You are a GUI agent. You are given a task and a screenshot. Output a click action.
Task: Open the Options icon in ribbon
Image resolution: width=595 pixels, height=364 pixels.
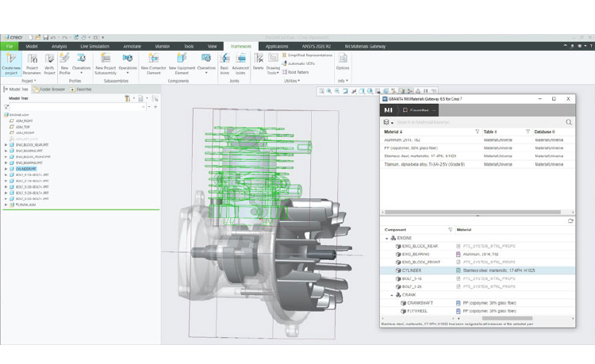(343, 58)
